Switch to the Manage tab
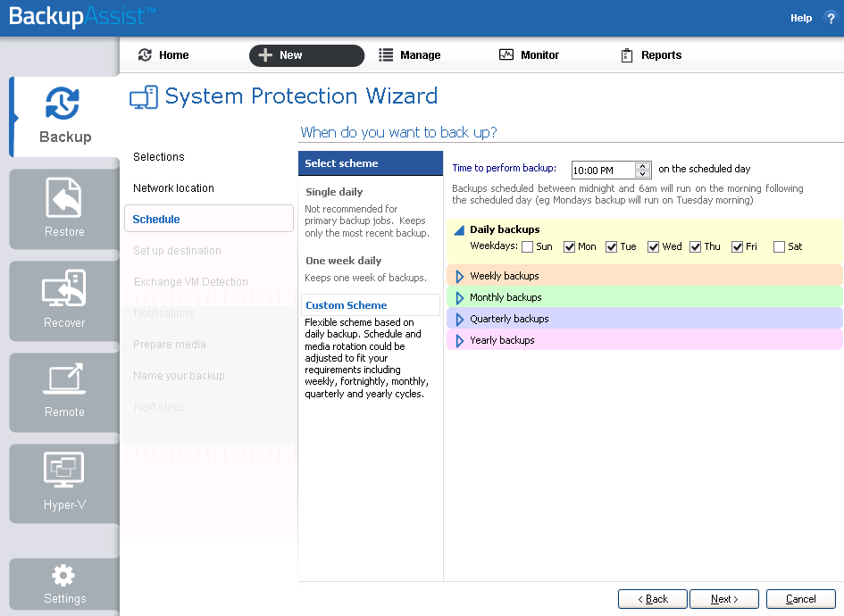844x616 pixels. (410, 54)
